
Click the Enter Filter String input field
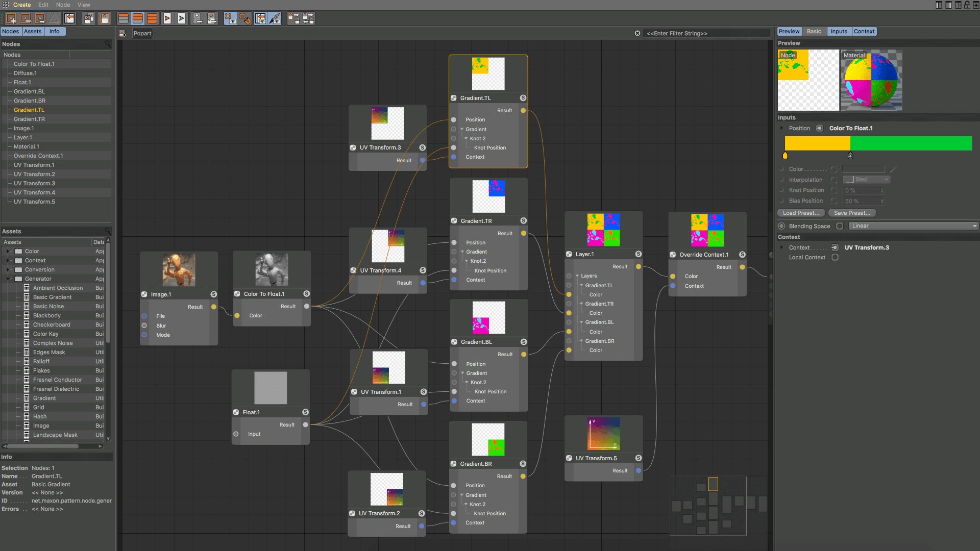point(707,33)
